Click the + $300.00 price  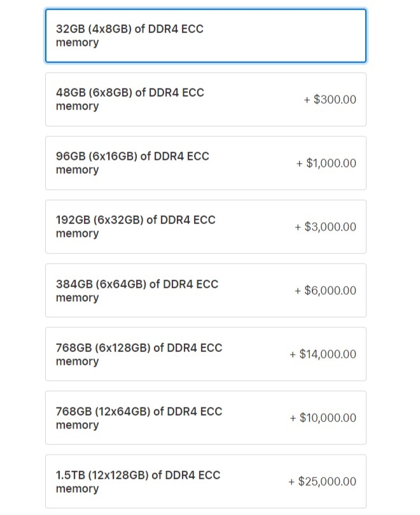(x=330, y=99)
